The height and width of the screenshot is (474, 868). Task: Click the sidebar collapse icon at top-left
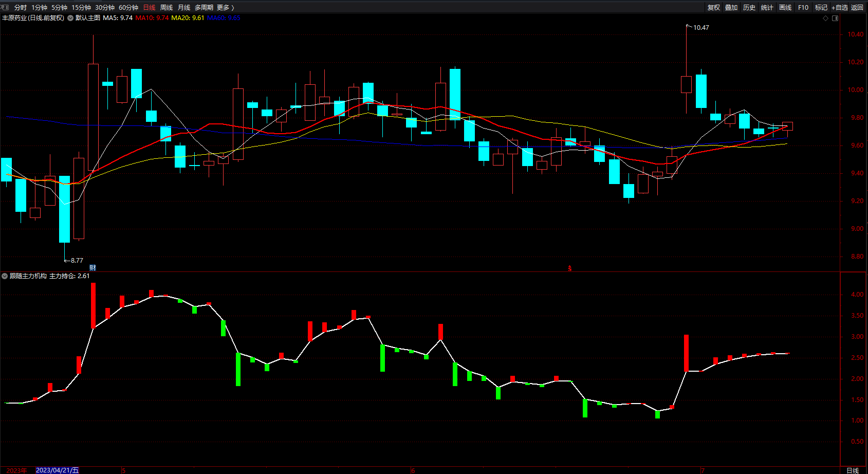6,7
